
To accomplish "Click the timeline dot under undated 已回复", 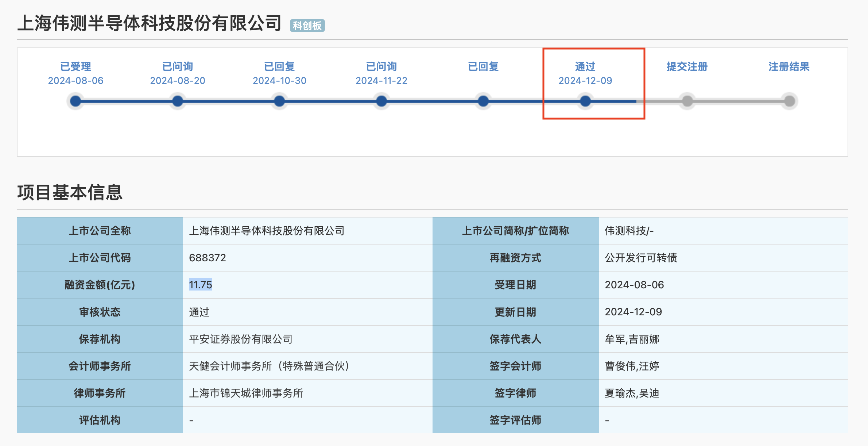I will (x=483, y=101).
